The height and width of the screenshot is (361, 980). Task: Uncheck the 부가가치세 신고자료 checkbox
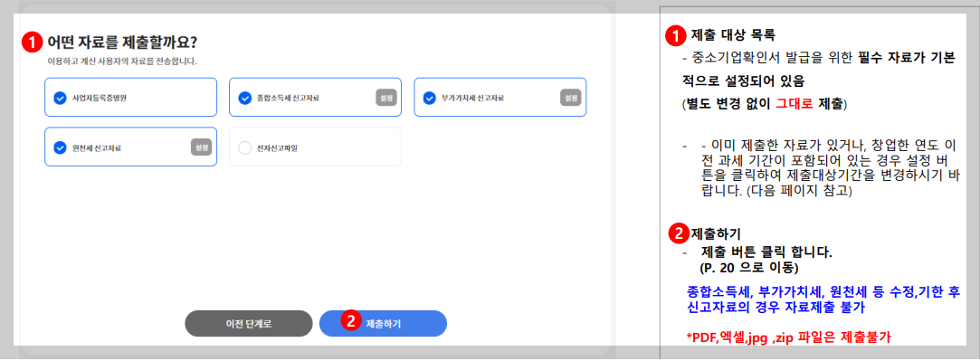coord(430,98)
